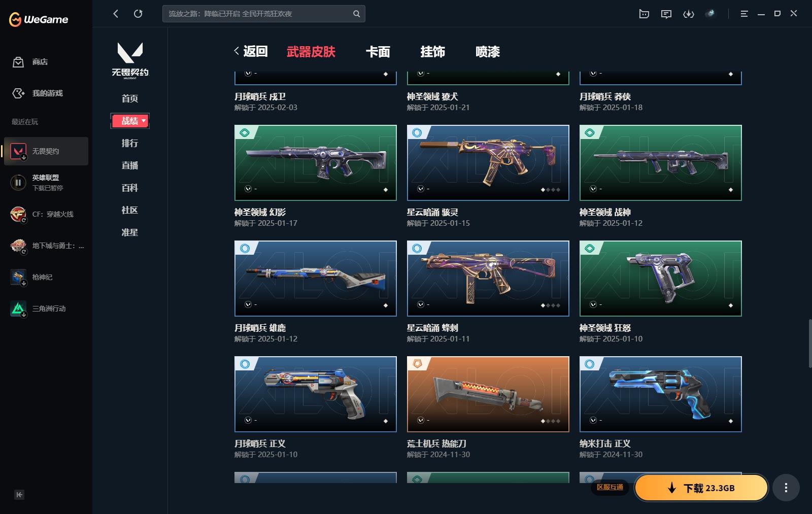Viewport: 812px width, 514px height.
Task: Click the 返回 back link
Action: (x=251, y=51)
